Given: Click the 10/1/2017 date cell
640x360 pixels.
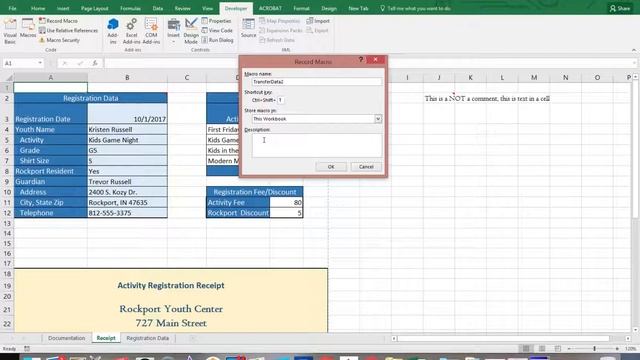Looking at the screenshot, I should (127, 113).
